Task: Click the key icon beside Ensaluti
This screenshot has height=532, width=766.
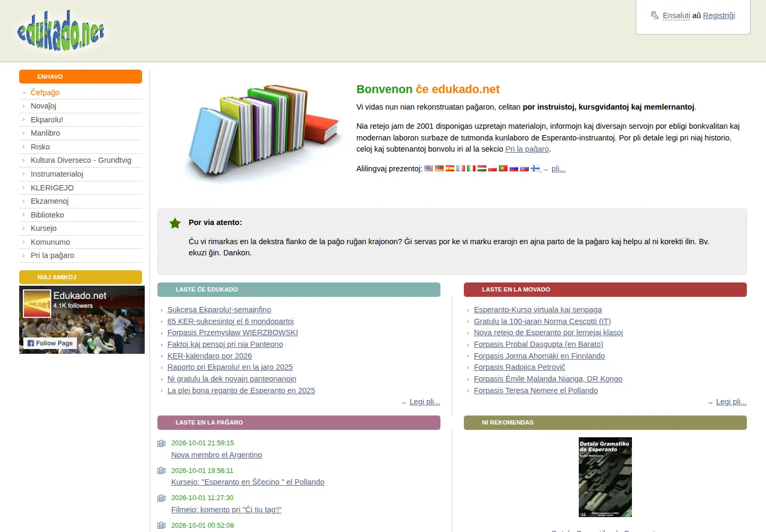Action: point(655,15)
